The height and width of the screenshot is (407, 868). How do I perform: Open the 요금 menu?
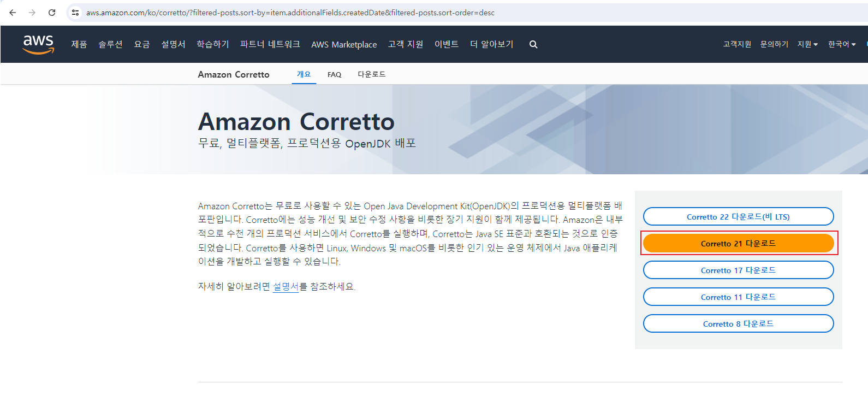click(142, 44)
